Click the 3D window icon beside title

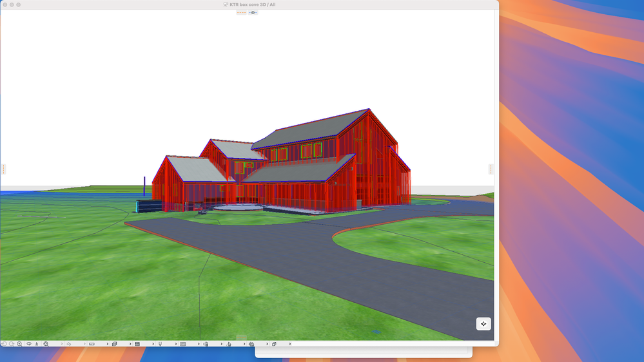point(226,5)
